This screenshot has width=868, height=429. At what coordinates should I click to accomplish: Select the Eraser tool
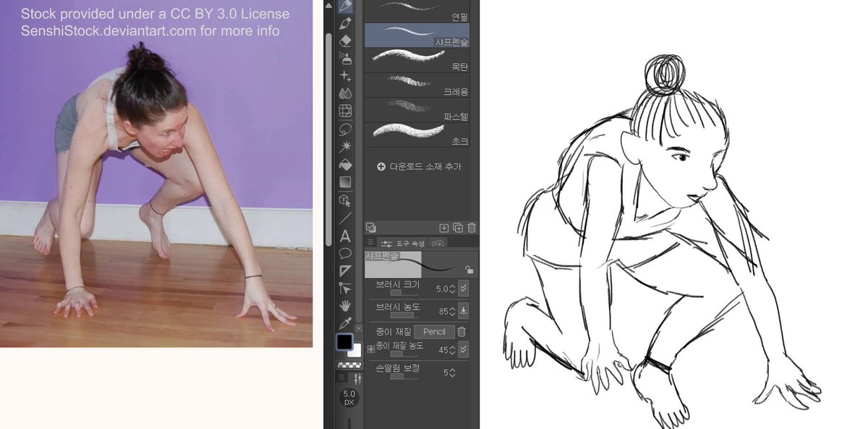click(345, 41)
